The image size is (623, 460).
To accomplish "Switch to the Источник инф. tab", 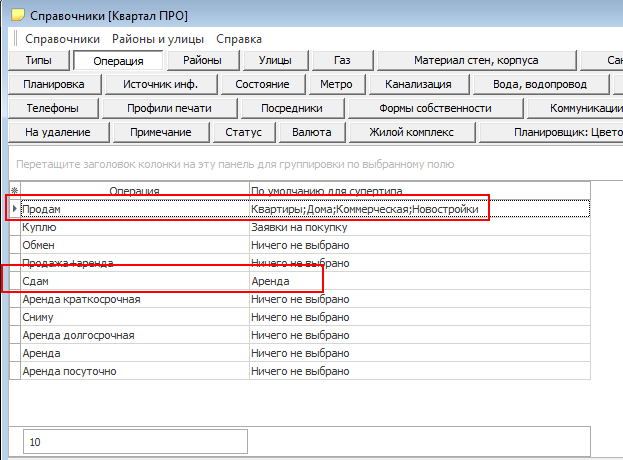I will (x=161, y=85).
